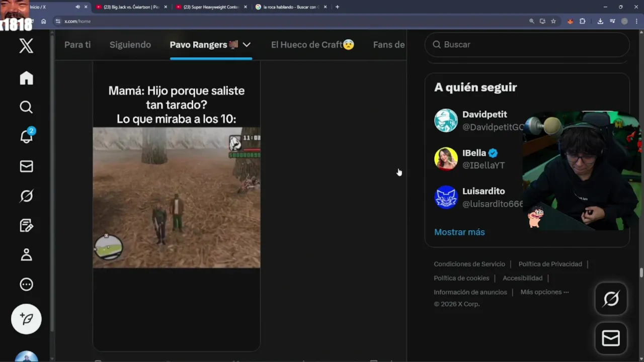Open floating messages button at bottom right
The height and width of the screenshot is (362, 644).
(x=611, y=338)
